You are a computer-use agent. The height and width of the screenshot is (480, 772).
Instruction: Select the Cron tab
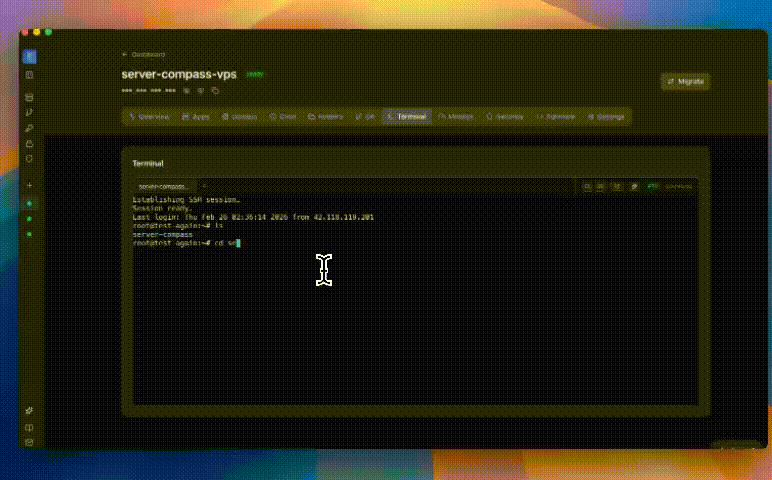282,117
